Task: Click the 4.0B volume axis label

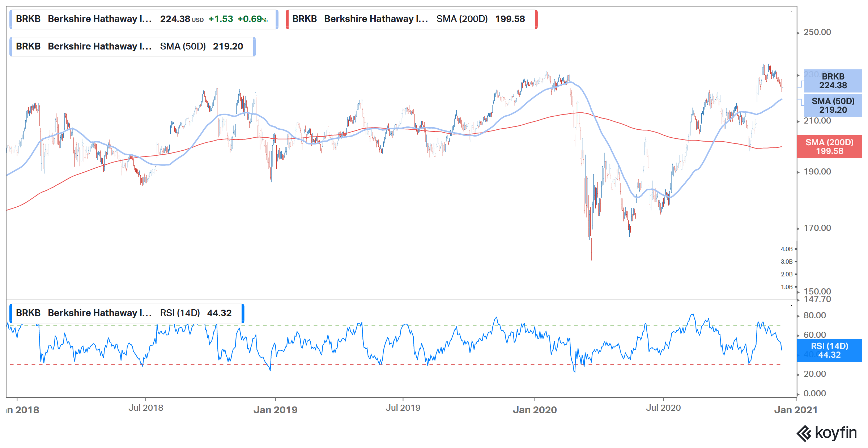Action: [x=787, y=249]
